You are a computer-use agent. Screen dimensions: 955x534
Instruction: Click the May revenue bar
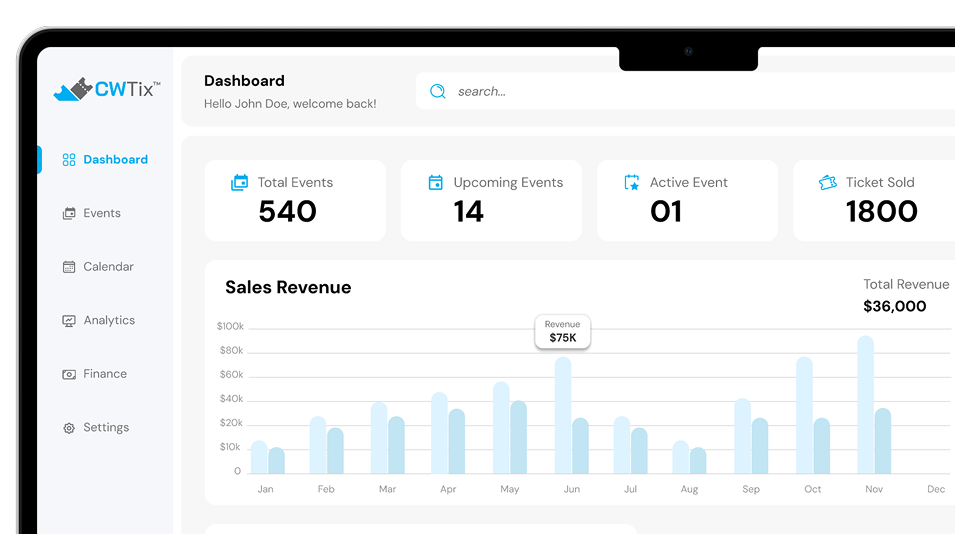(501, 428)
